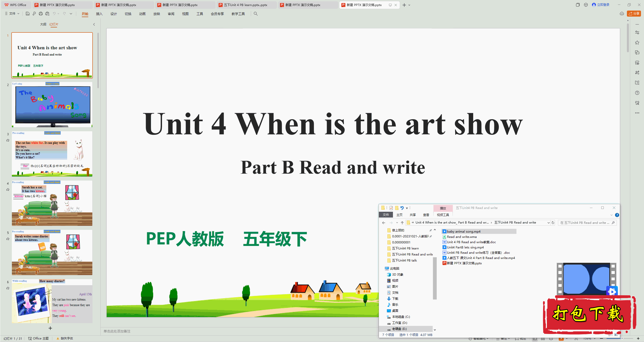Click animation star beside slide 3 thumbnail
This screenshot has height=342, width=644.
tap(8, 140)
